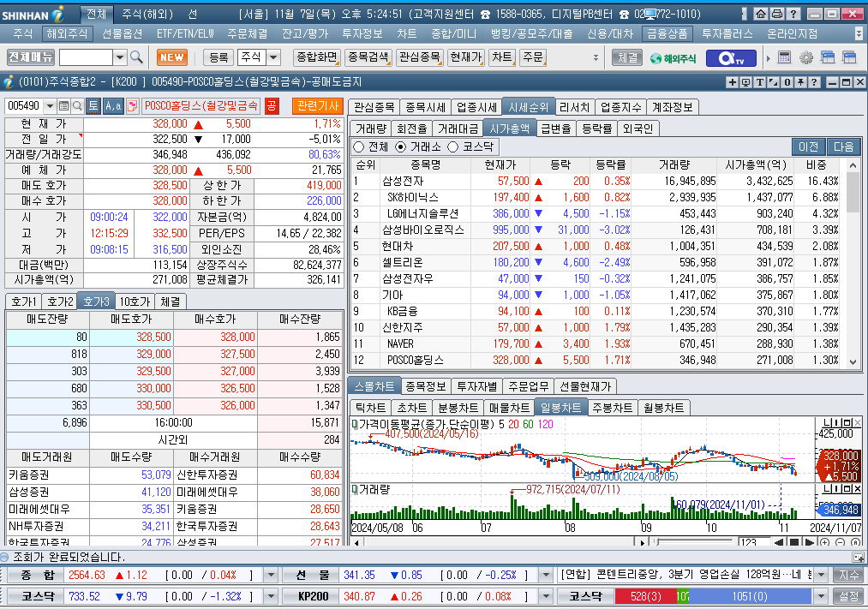Click the 지수 button in the bottom bar

[848, 576]
